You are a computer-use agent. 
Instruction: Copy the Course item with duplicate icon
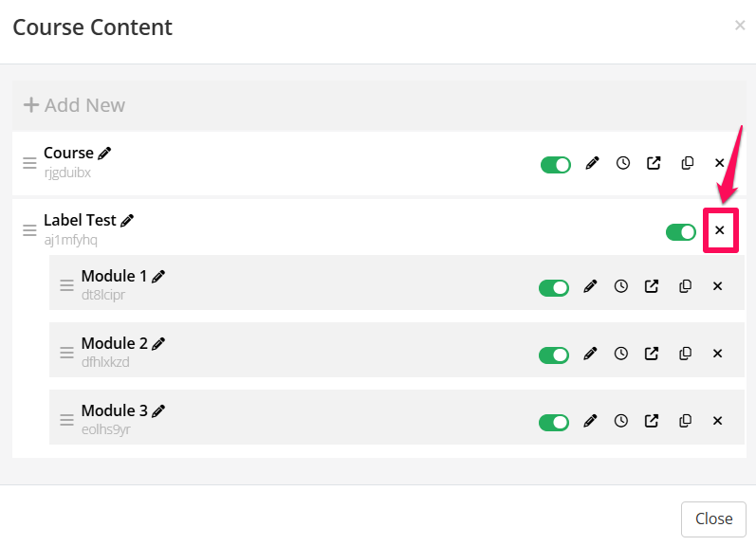pos(688,163)
